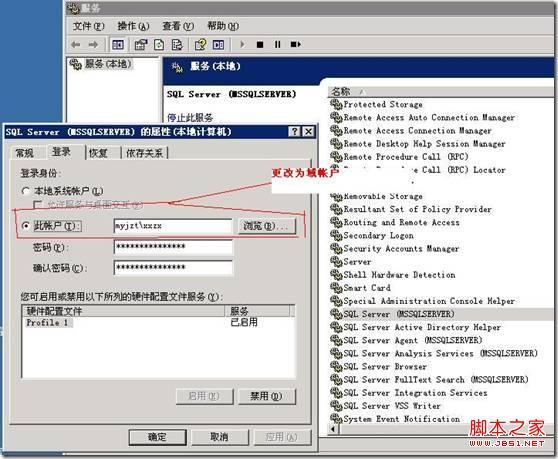This screenshot has width=558, height=459.
Task: Select 服务(本地) node in the console tree
Action: click(x=101, y=64)
